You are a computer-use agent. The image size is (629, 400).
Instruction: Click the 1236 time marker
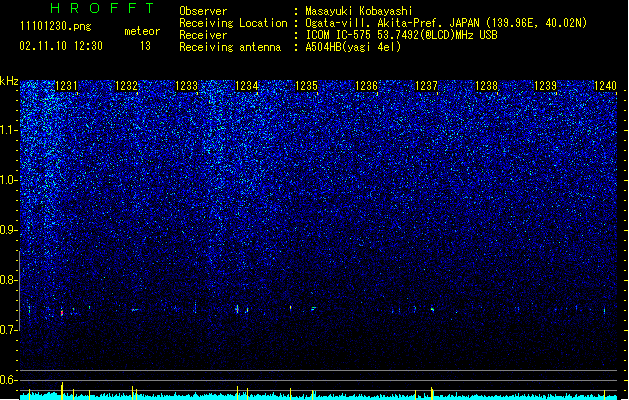click(367, 86)
